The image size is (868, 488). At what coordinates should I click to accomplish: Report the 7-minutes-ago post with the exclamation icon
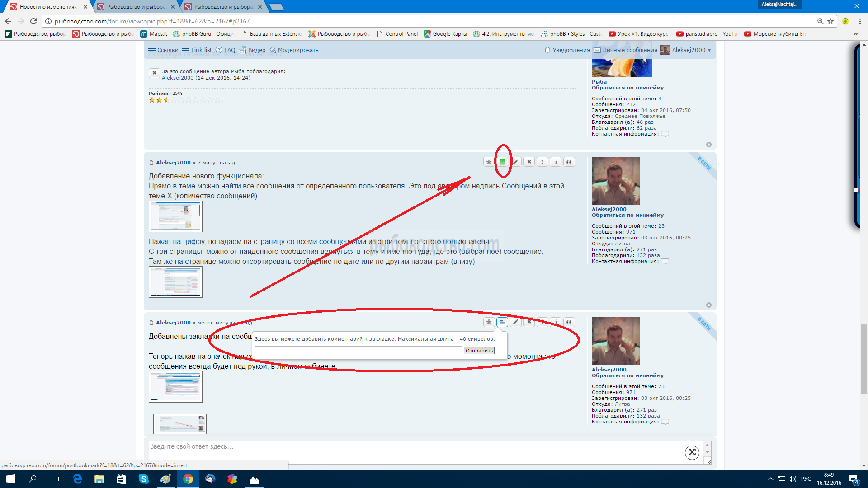pyautogui.click(x=542, y=162)
